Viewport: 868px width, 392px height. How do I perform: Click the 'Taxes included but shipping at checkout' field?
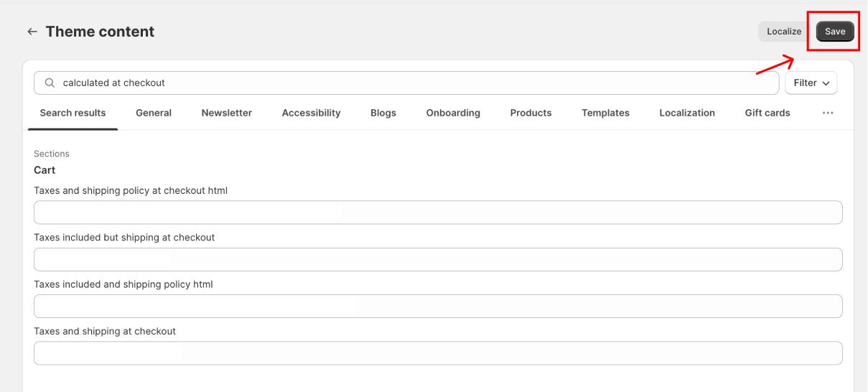[x=438, y=259]
